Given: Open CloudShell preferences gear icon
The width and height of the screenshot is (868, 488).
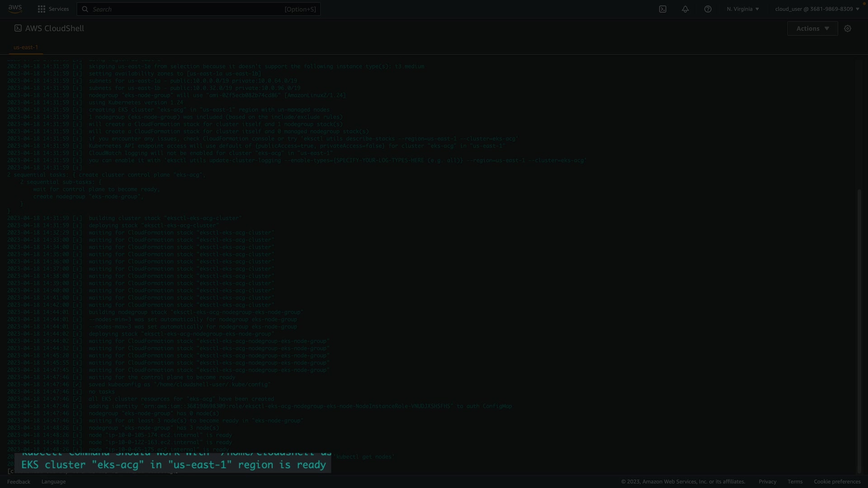Looking at the screenshot, I should click(848, 28).
